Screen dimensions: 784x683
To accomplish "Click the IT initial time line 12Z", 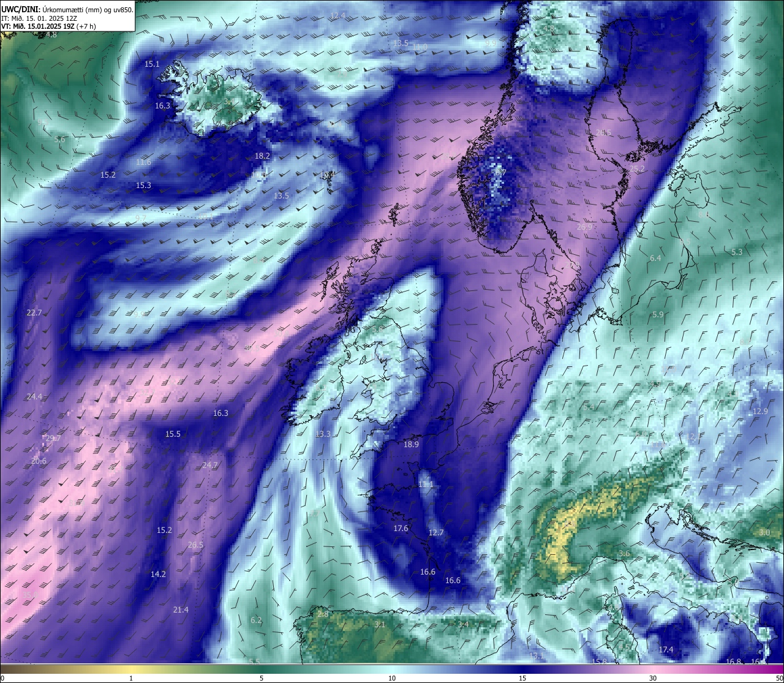I will click(39, 18).
